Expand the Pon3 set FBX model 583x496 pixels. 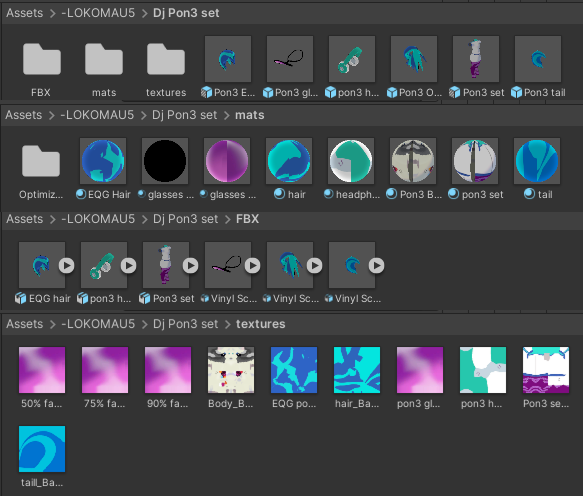(190, 265)
